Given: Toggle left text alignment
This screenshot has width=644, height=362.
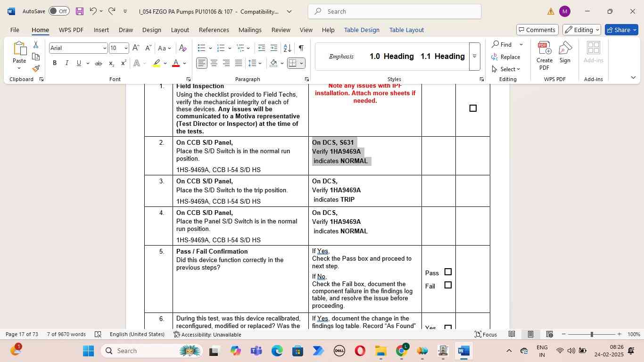Looking at the screenshot, I should (x=202, y=63).
